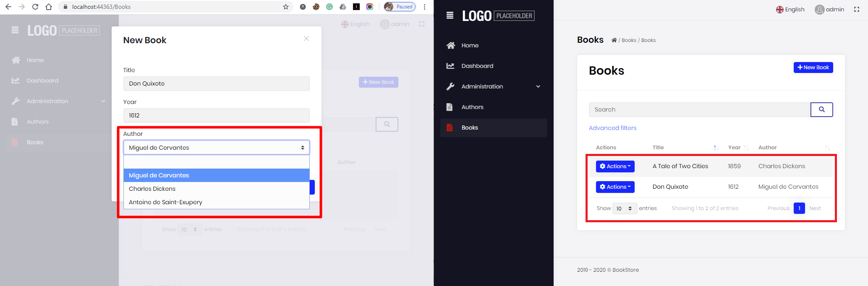The height and width of the screenshot is (286, 868).
Task: Open the Author select in the New Book dialog
Action: point(217,148)
